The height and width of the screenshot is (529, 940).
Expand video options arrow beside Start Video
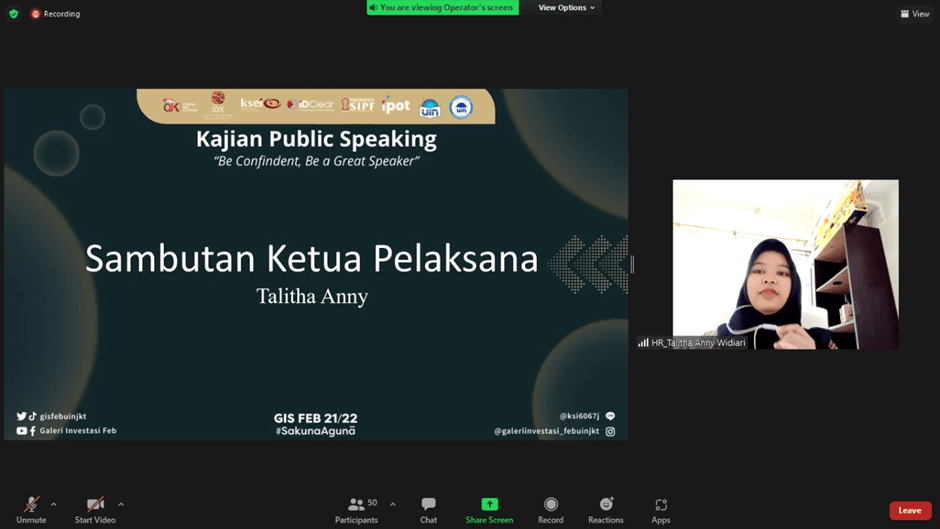(121, 504)
